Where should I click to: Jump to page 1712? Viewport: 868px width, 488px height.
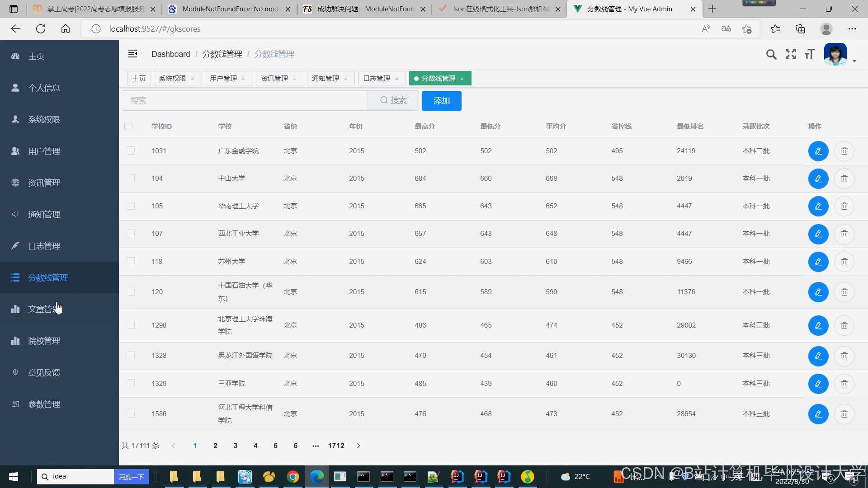coord(336,446)
